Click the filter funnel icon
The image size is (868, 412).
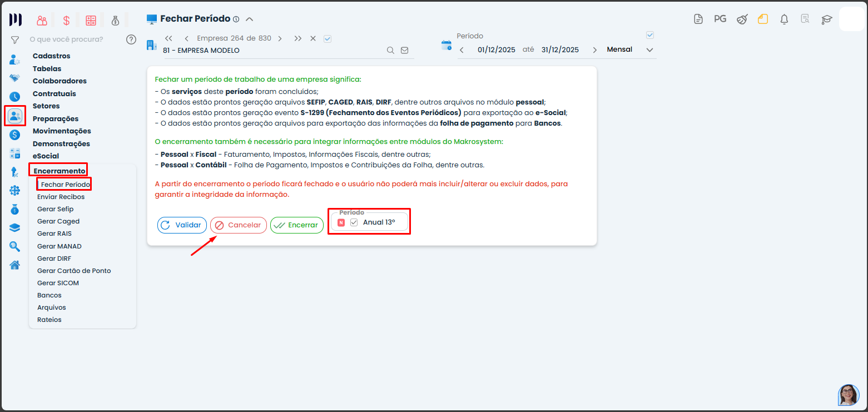15,39
